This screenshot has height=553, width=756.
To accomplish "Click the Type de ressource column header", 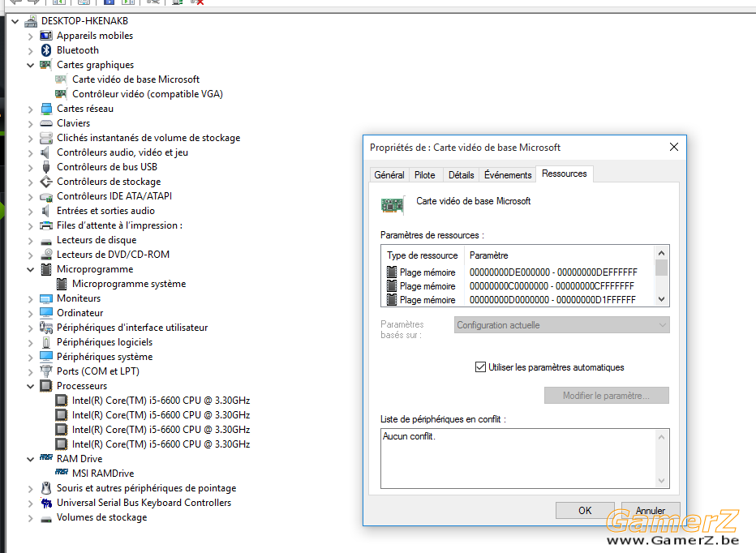I will click(423, 255).
